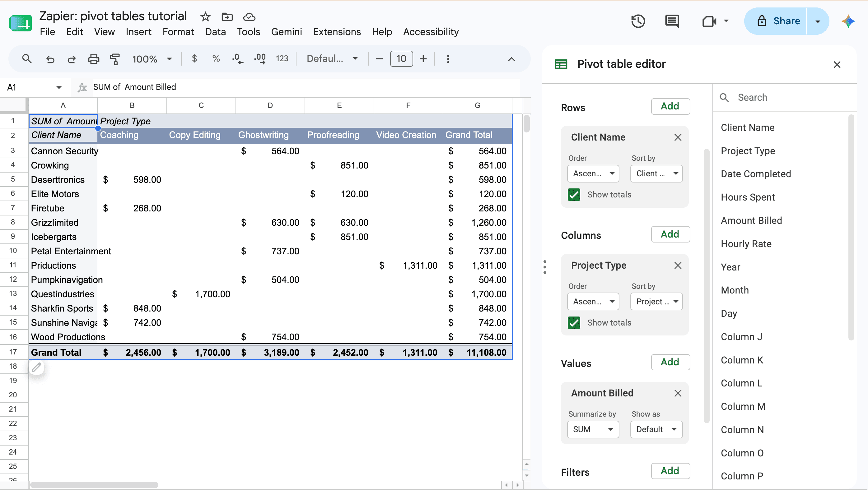The image size is (868, 490).
Task: Format as currency dollar icon
Action: pos(194,59)
